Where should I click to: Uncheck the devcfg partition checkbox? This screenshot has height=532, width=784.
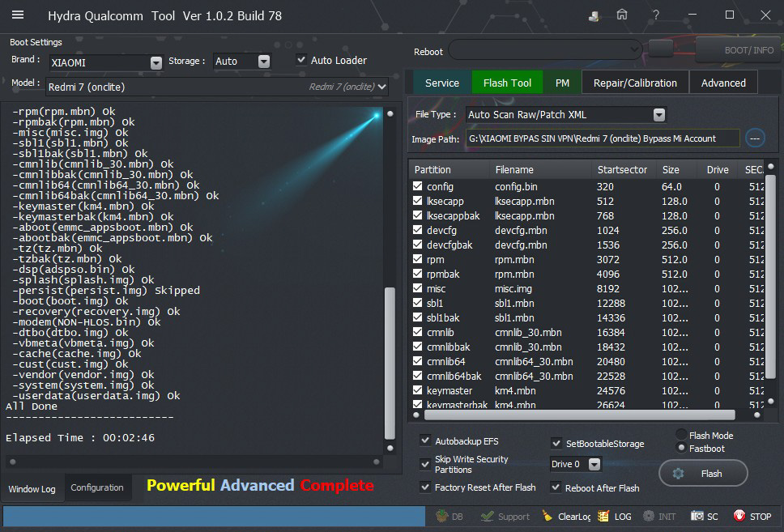[x=417, y=229]
